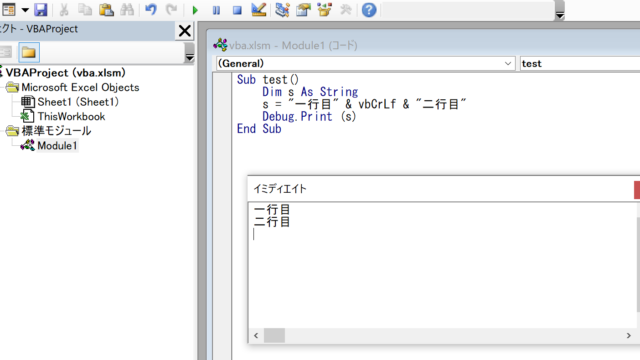This screenshot has width=640, height=360.
Task: Open the test procedure dropdown
Action: pyautogui.click(x=580, y=64)
